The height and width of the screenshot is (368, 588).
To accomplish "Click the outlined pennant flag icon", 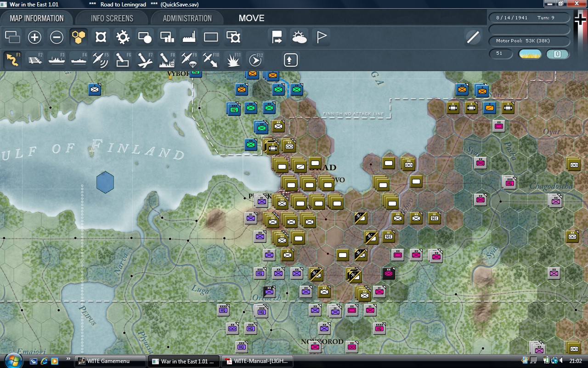I will pyautogui.click(x=321, y=37).
